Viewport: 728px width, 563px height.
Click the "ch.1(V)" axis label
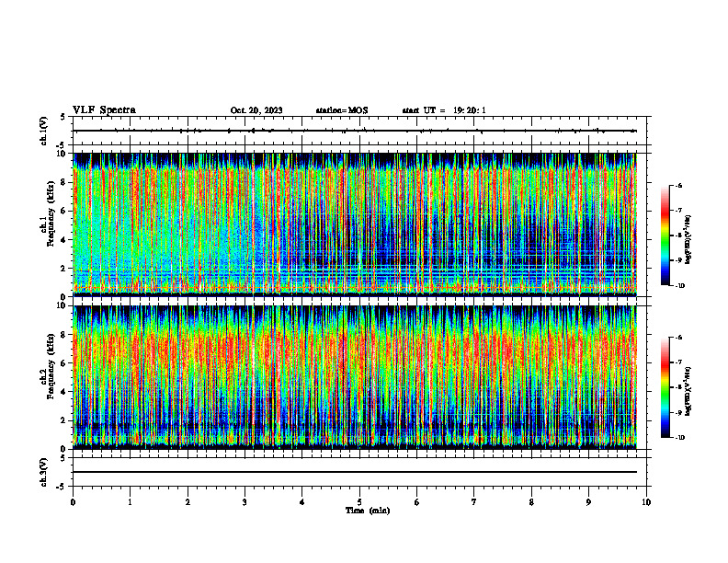tap(43, 131)
